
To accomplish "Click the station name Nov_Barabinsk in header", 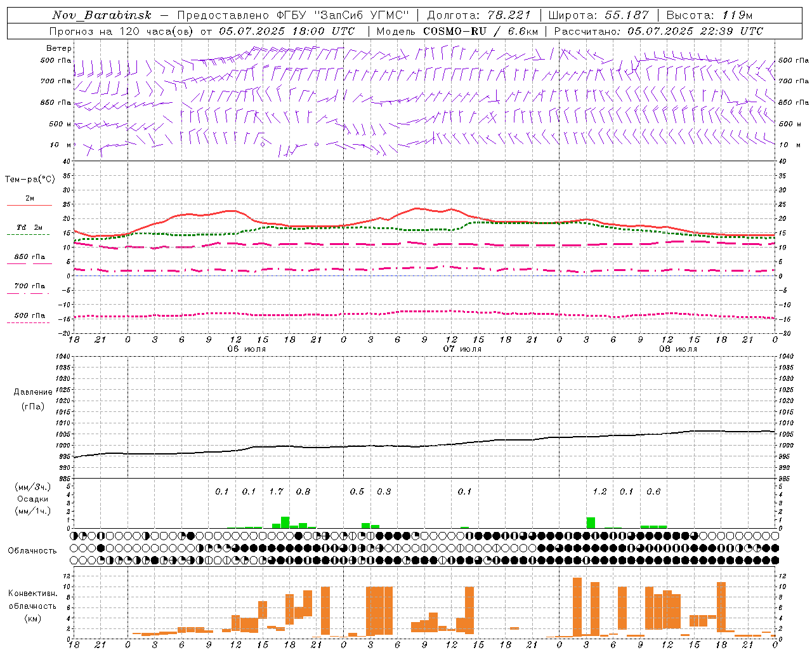I will pyautogui.click(x=101, y=15).
